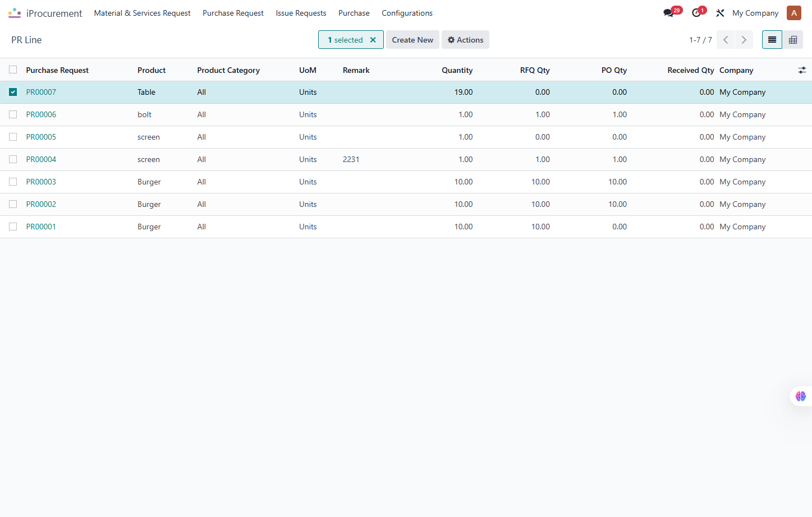812x517 pixels.
Task: Toggle the select-all header checkbox
Action: coord(13,70)
